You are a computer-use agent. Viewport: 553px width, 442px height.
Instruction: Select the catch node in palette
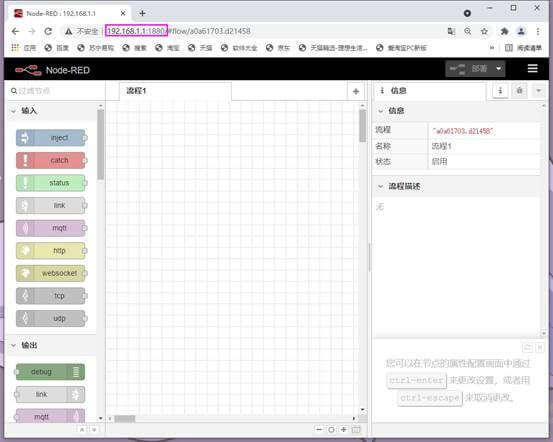click(51, 161)
